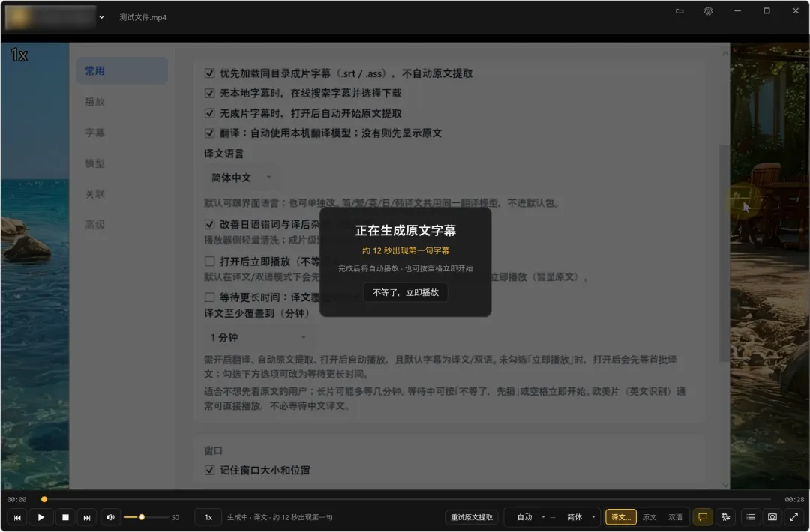Click the scroll-down arrow of settings panel
The width and height of the screenshot is (810, 532).
tap(725, 485)
